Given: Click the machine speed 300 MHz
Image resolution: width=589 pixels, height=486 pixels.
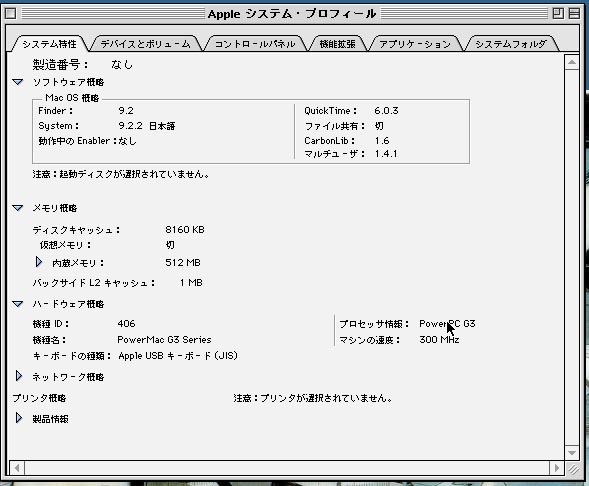Looking at the screenshot, I should click(x=439, y=340).
